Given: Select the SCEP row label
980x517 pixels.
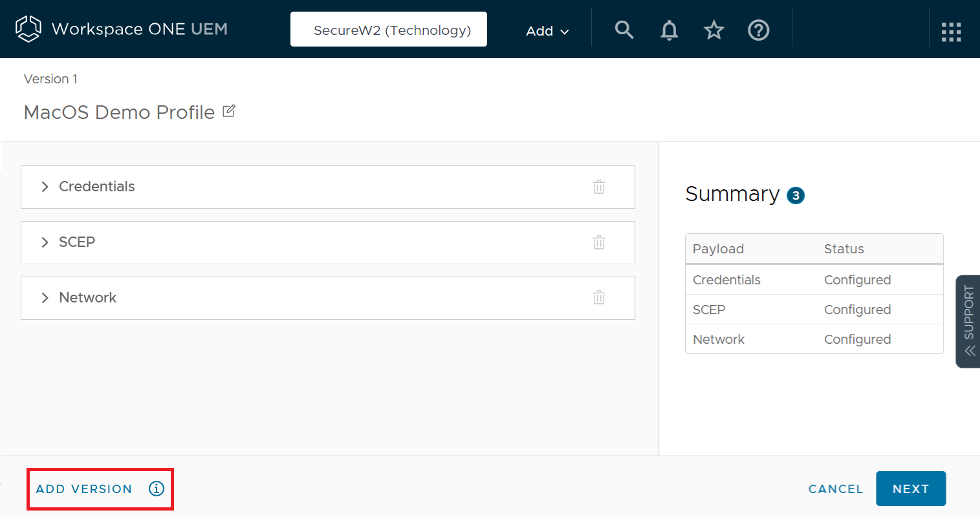Looking at the screenshot, I should (77, 242).
